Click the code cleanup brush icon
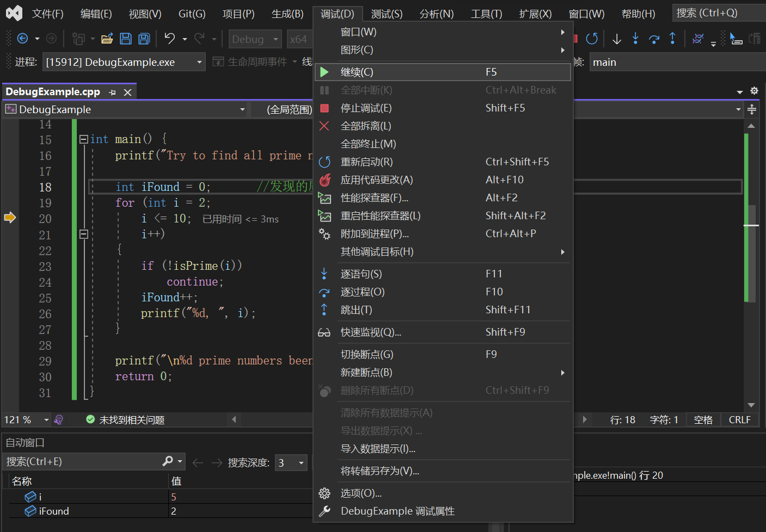766x532 pixels. pyautogui.click(x=59, y=419)
